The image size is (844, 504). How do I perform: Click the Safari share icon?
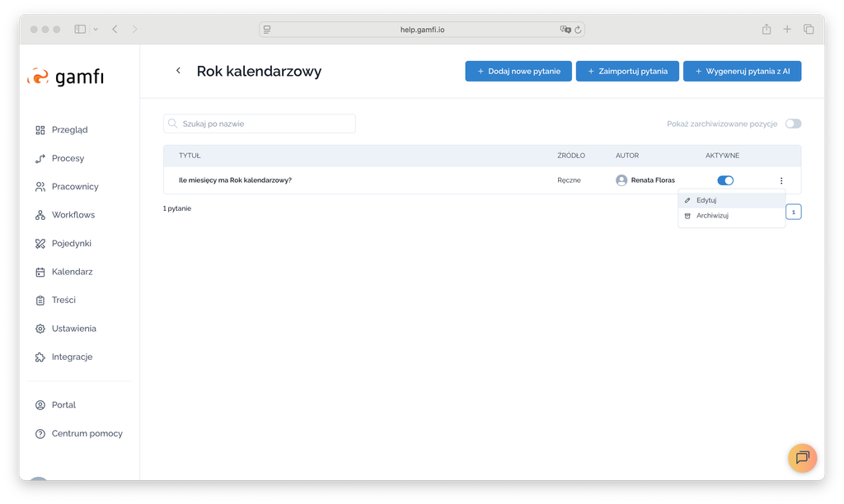click(x=767, y=30)
